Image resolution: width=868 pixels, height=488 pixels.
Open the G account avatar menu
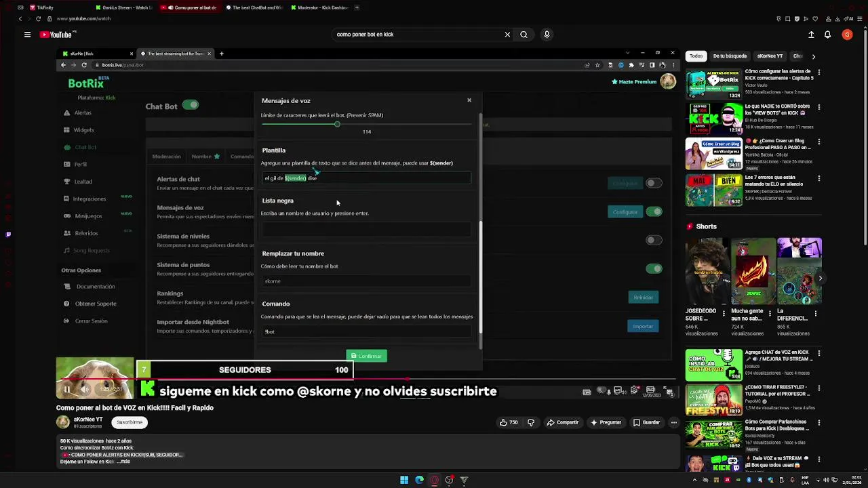pyautogui.click(x=847, y=35)
